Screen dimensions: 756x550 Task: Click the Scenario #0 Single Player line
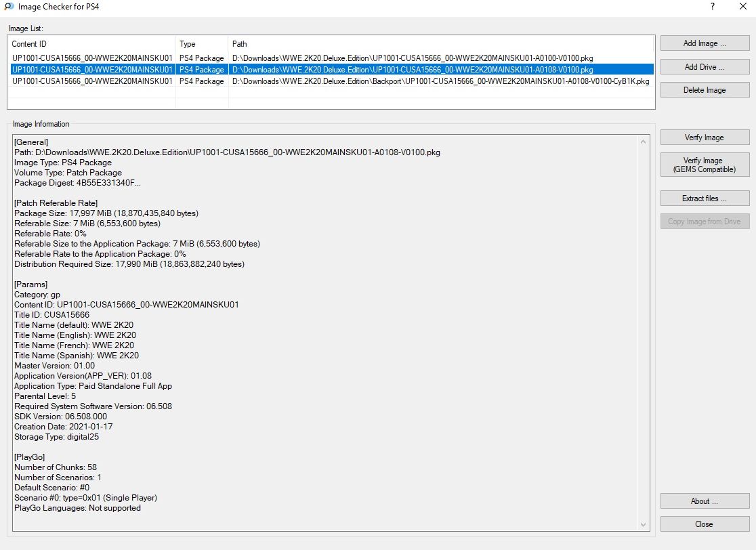point(85,498)
